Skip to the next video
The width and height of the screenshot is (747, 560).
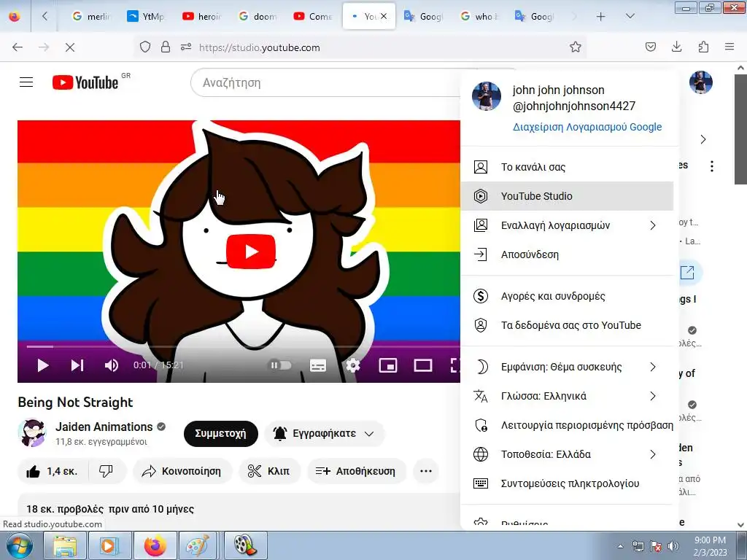(x=77, y=365)
